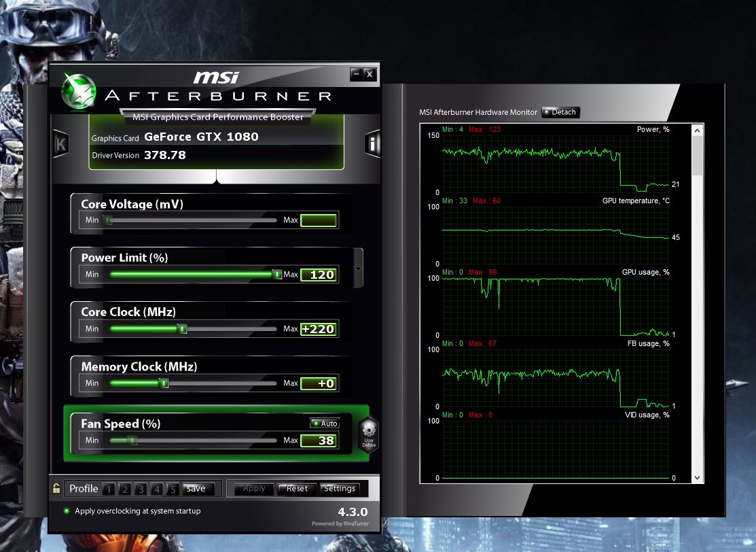Toggle Auto fan speed mode
The image size is (756, 552).
tap(325, 423)
